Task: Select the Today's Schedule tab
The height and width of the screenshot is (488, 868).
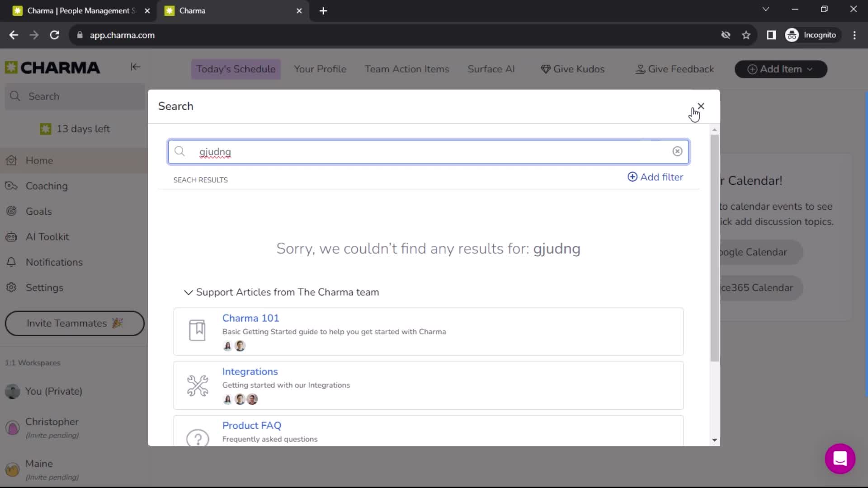Action: point(236,69)
